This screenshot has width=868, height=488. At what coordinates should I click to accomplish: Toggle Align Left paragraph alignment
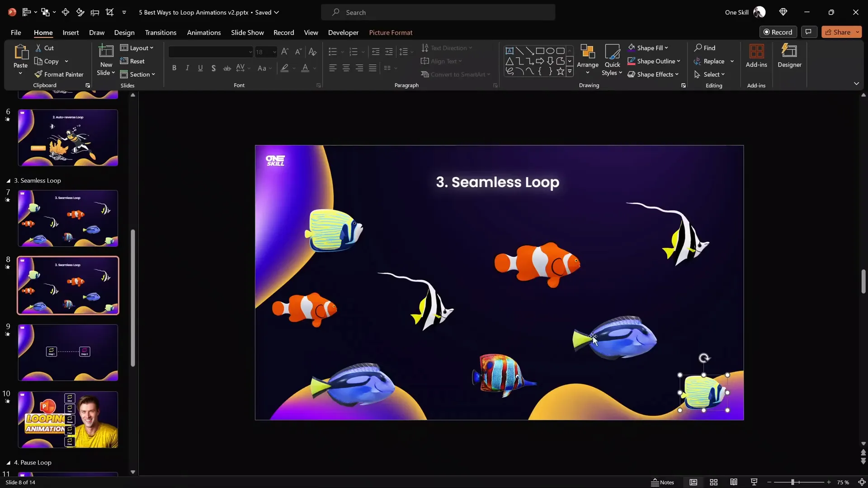point(333,68)
